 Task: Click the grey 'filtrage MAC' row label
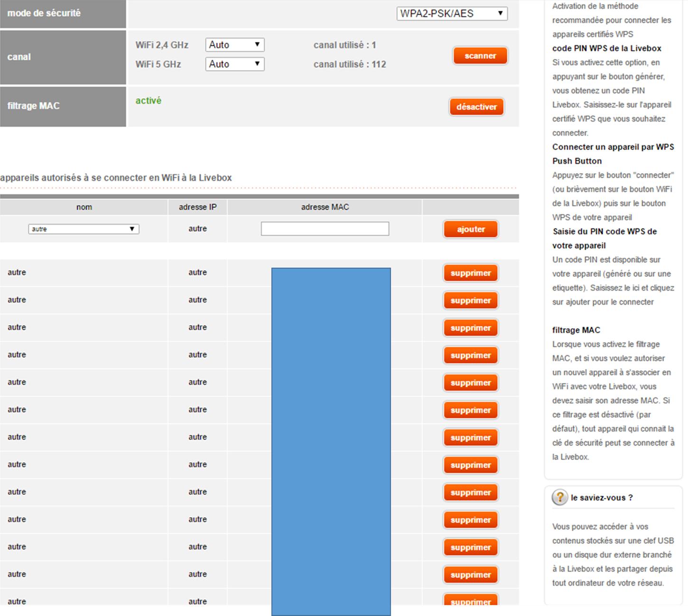coord(33,106)
